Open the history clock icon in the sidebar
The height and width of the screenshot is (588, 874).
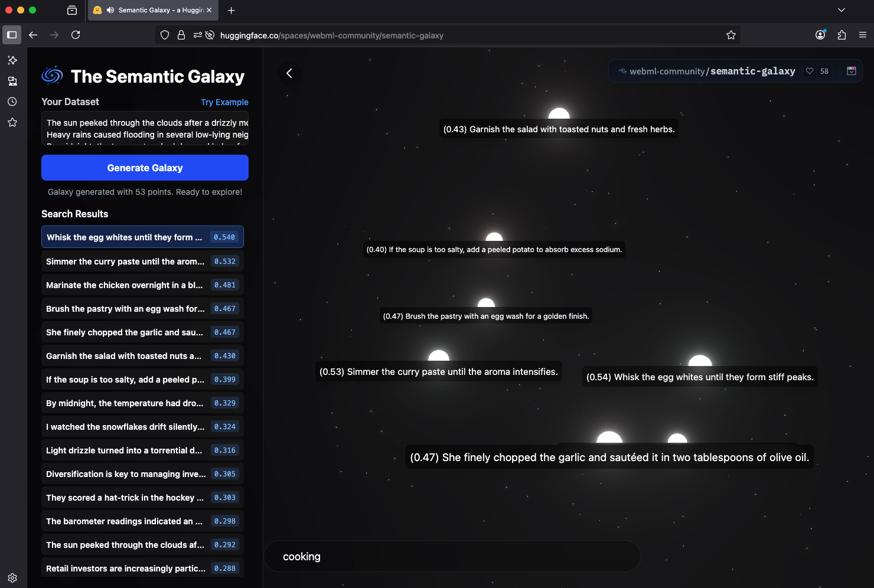(12, 102)
